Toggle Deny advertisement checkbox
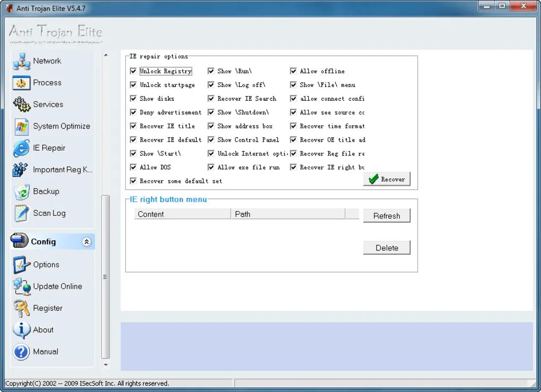 coord(133,112)
